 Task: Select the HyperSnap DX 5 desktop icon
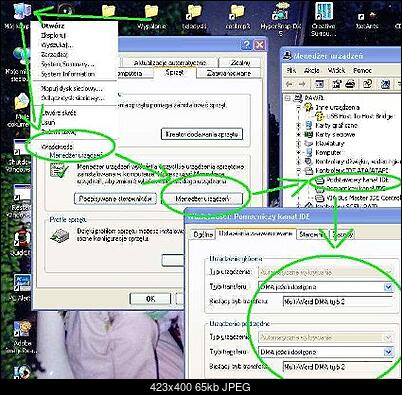pos(281,18)
